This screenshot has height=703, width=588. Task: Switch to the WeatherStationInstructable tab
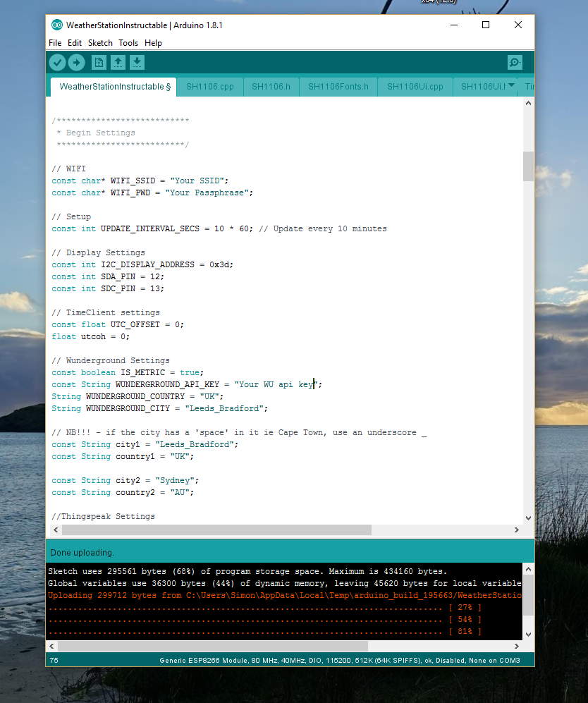(115, 87)
